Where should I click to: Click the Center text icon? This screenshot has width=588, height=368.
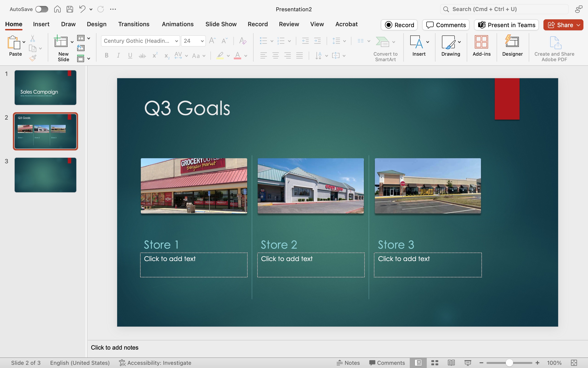(x=276, y=55)
